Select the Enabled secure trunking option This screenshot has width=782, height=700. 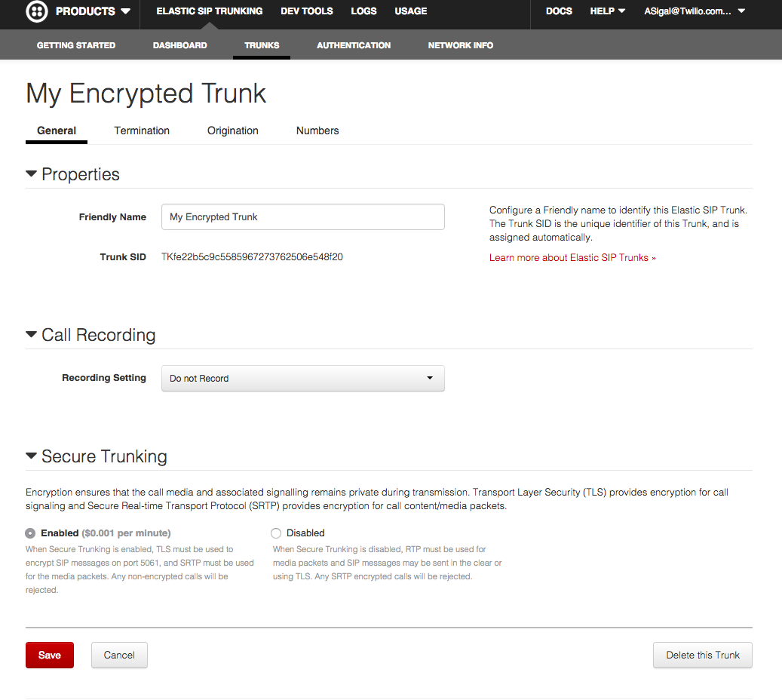[x=30, y=533]
